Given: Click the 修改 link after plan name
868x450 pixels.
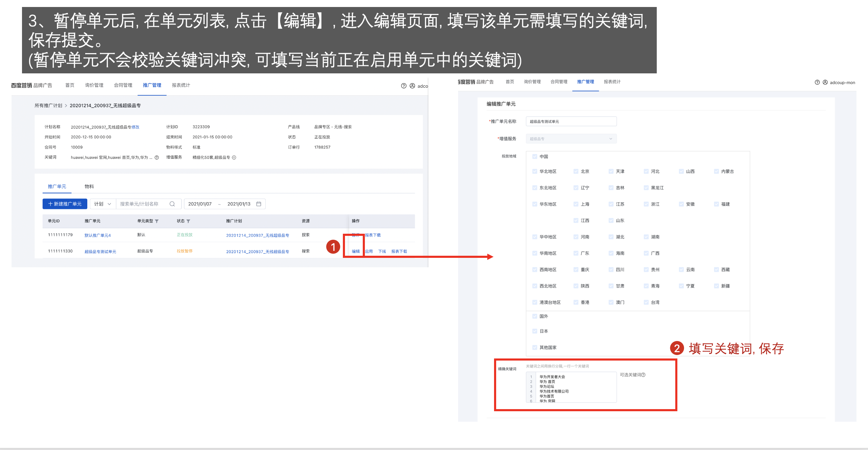Looking at the screenshot, I should point(135,127).
